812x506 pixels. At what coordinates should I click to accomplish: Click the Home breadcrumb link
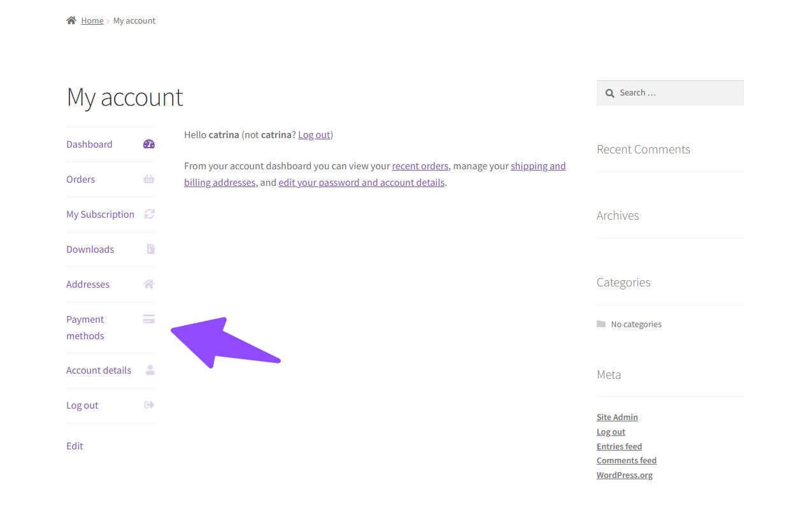[x=92, y=21]
